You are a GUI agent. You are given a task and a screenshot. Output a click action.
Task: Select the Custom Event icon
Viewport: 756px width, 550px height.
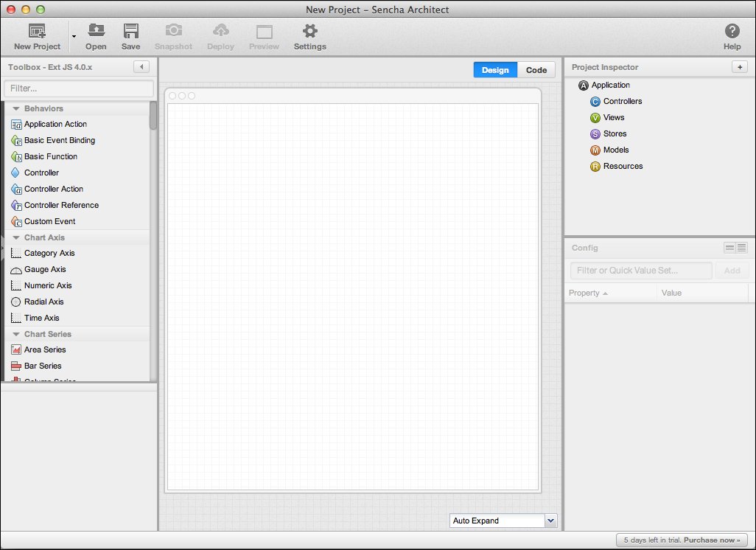16,221
